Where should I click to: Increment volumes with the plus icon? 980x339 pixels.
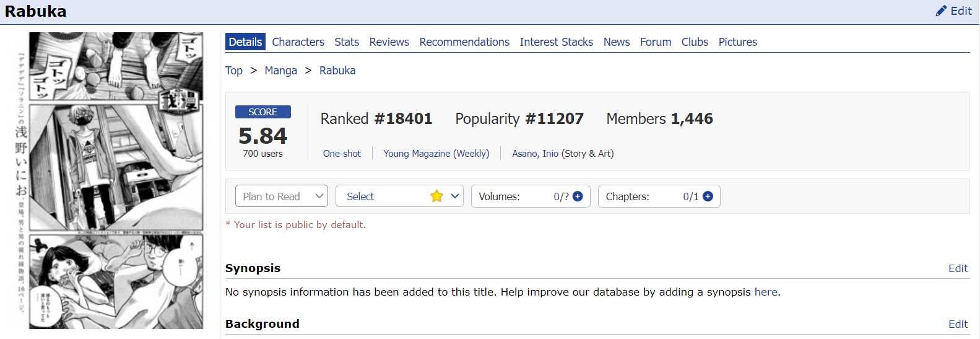point(578,196)
